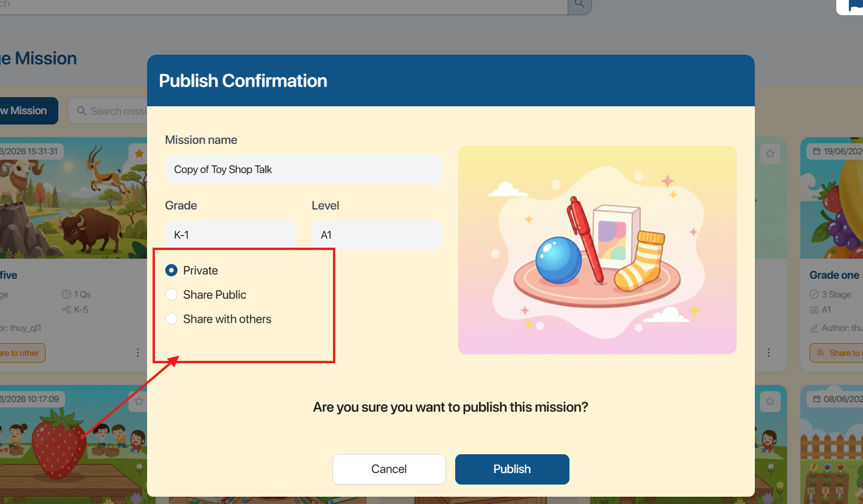Click the Publish button
The height and width of the screenshot is (504, 863).
[512, 469]
